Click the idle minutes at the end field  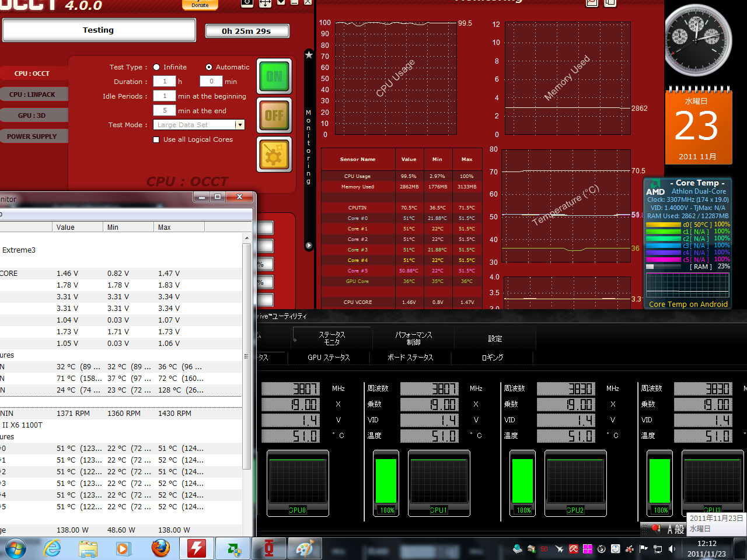point(165,110)
